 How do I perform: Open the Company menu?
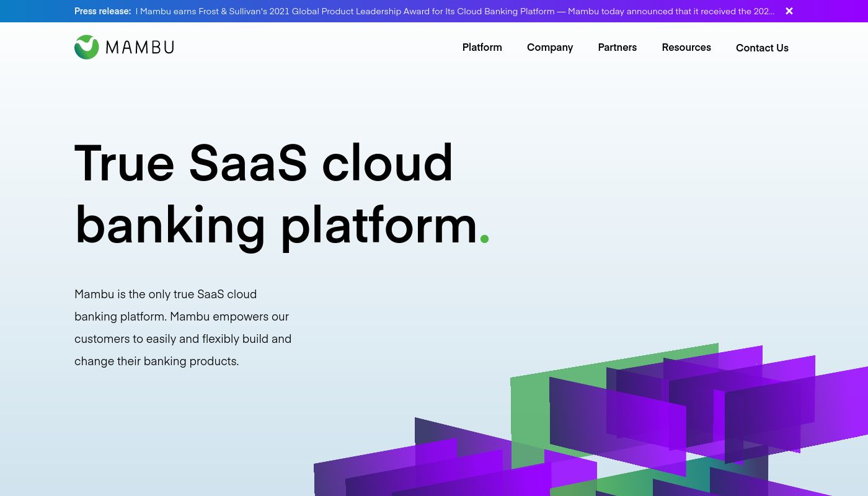pos(550,48)
